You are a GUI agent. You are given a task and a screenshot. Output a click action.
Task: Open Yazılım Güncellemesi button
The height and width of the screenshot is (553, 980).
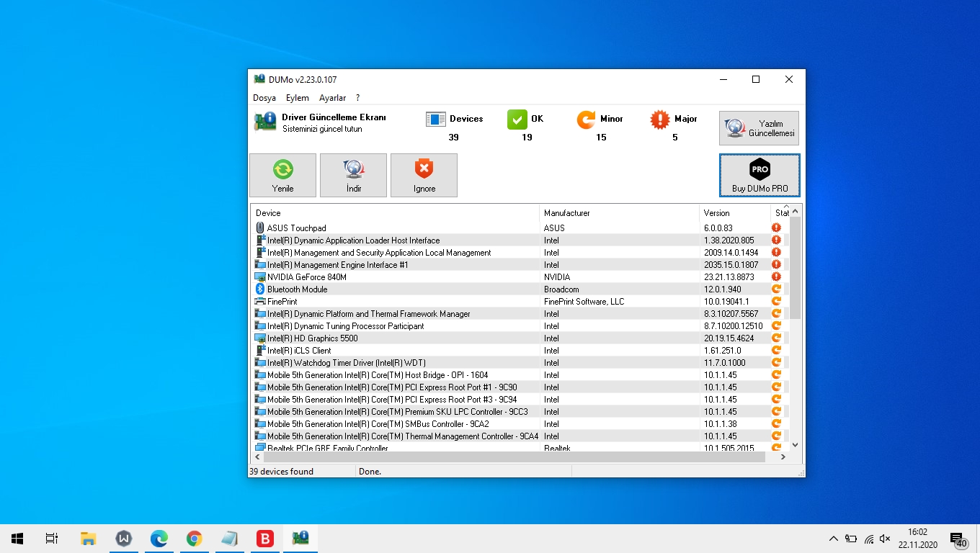(759, 128)
